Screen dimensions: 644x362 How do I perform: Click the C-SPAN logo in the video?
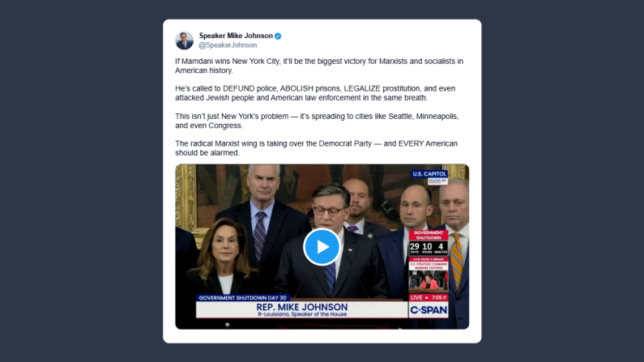pos(429,310)
